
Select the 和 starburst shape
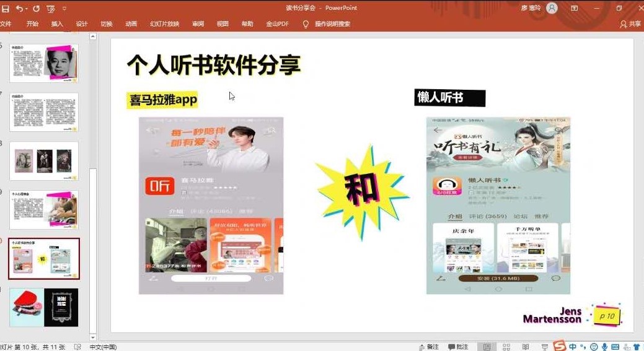click(362, 192)
